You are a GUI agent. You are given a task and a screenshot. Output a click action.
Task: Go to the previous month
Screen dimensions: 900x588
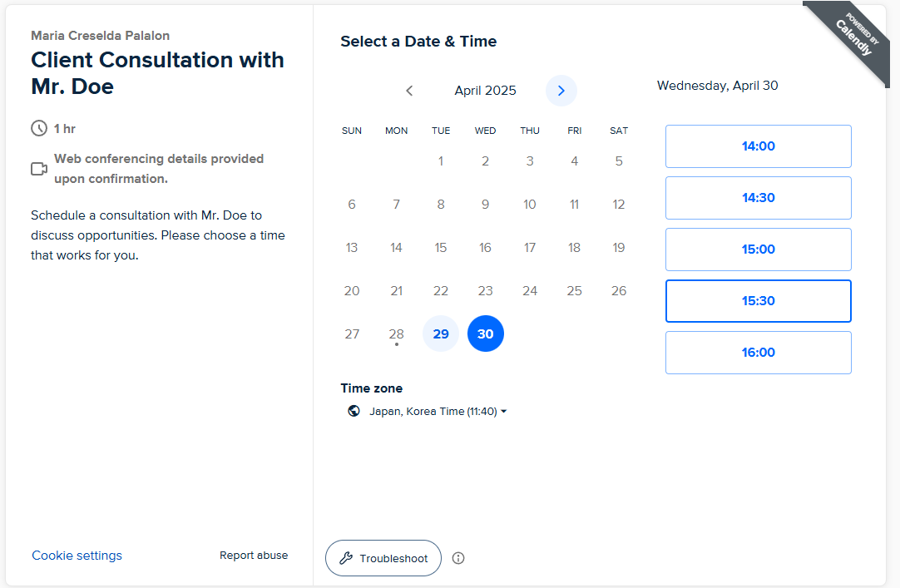pyautogui.click(x=409, y=91)
